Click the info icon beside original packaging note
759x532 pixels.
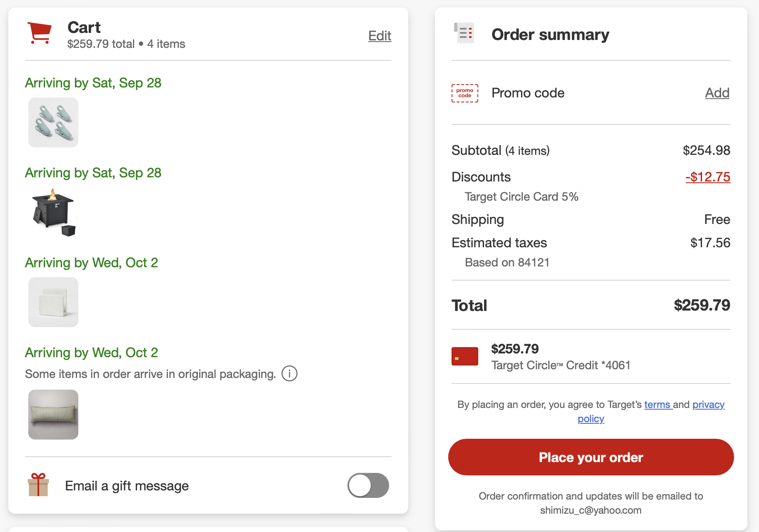click(x=290, y=373)
